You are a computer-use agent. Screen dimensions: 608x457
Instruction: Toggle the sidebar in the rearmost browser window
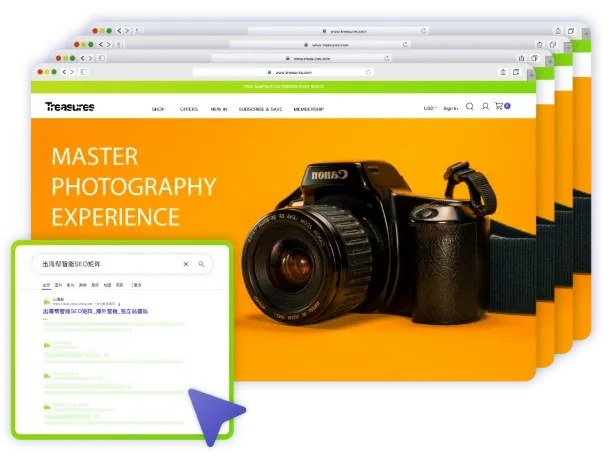[138, 31]
